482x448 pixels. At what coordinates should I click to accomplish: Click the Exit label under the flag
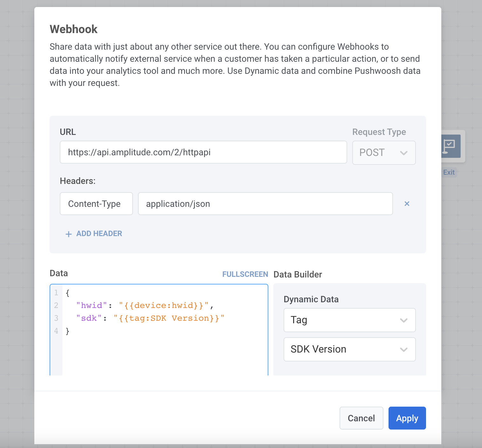449,172
